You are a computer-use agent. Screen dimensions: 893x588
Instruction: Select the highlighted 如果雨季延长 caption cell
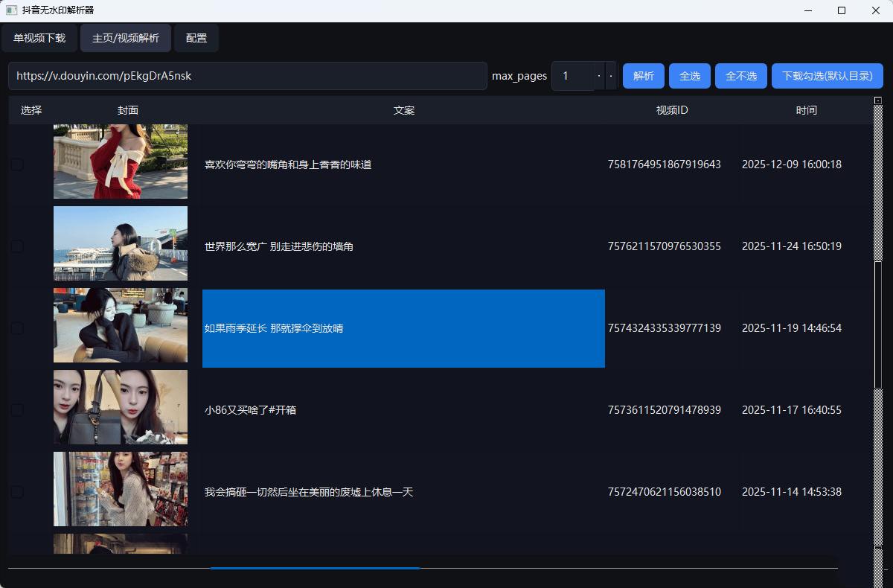(403, 328)
